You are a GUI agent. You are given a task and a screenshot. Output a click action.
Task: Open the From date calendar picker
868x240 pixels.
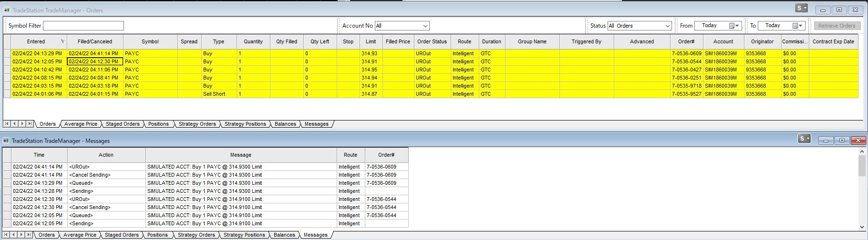pyautogui.click(x=734, y=26)
